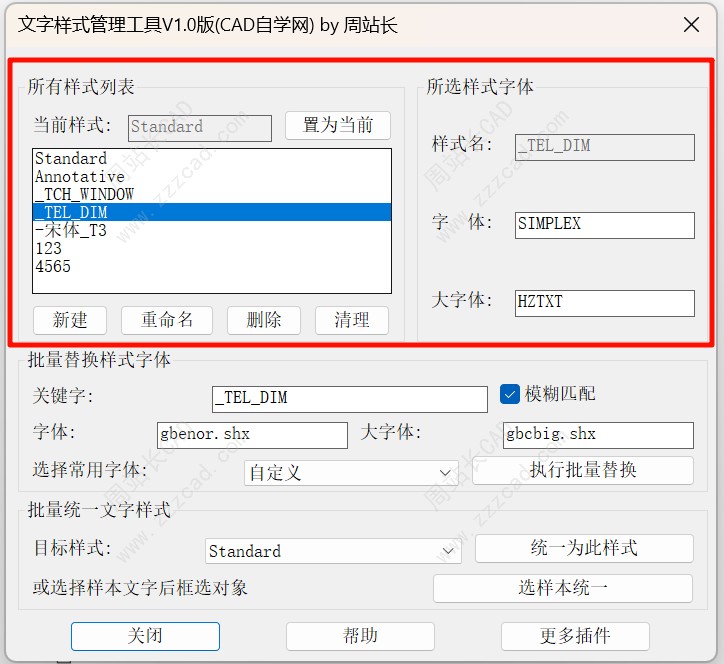
Task: Toggle the 模糊匹配 checkbox
Action: 510,394
